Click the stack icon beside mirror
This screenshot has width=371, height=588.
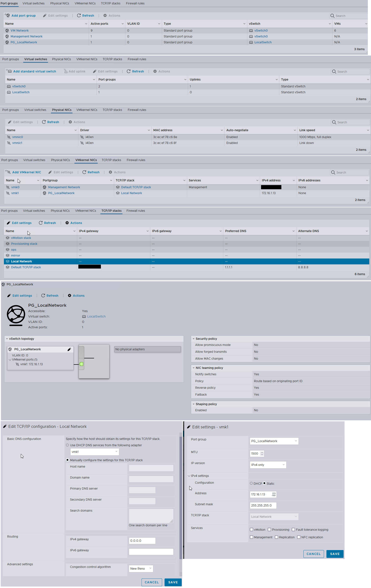click(x=8, y=256)
